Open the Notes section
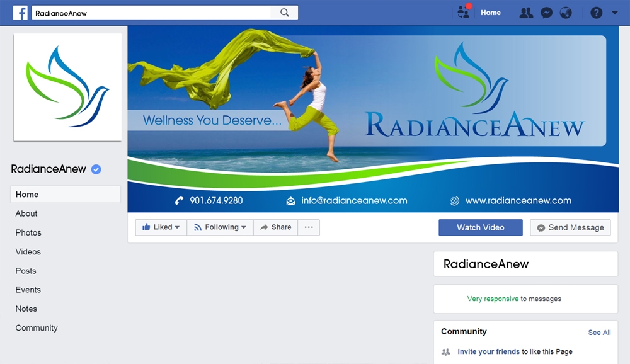The image size is (630, 364). 26,309
